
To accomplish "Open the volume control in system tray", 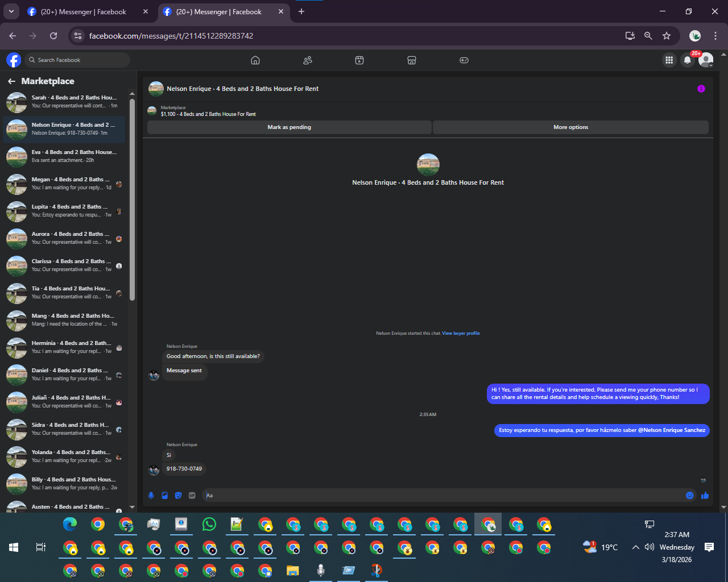I will pyautogui.click(x=650, y=547).
